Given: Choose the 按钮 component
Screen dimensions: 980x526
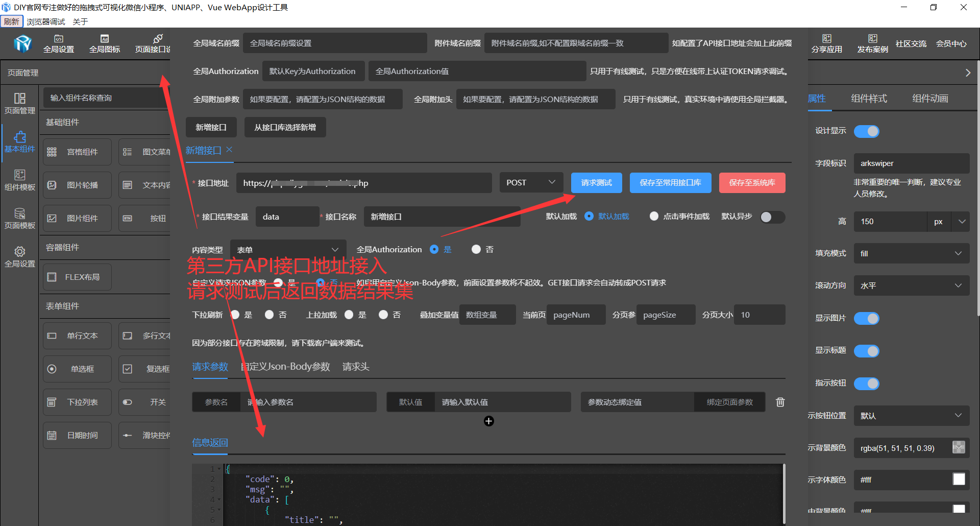Looking at the screenshot, I should [x=145, y=218].
